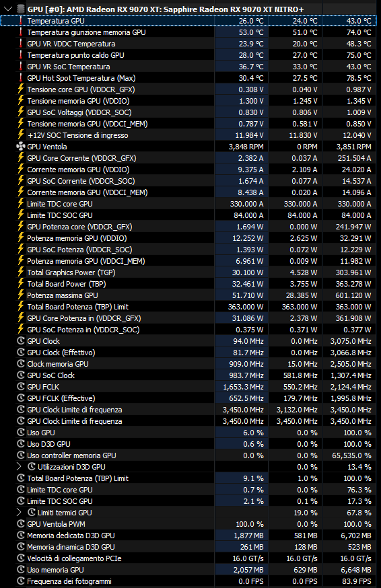Select GPU SoC Corrente (VDDCR_SOC) row
This screenshot has width=381, height=588.
pyautogui.click(x=188, y=181)
